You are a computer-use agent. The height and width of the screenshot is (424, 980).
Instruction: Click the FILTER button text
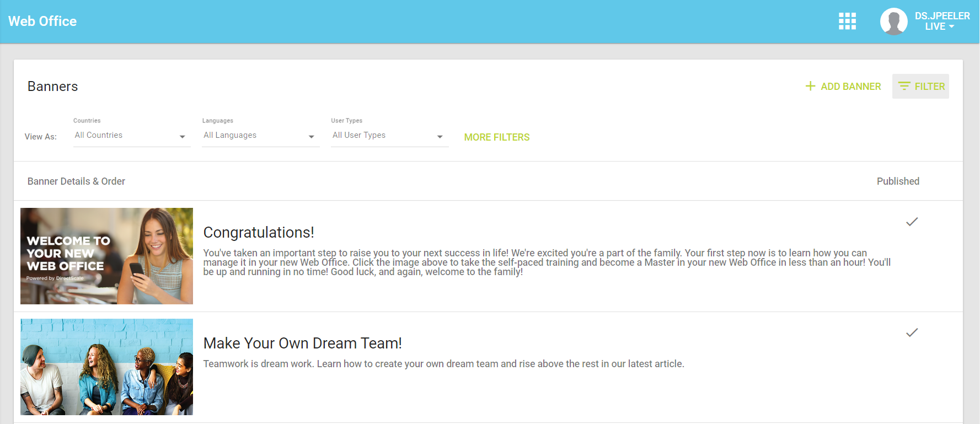coord(929,87)
